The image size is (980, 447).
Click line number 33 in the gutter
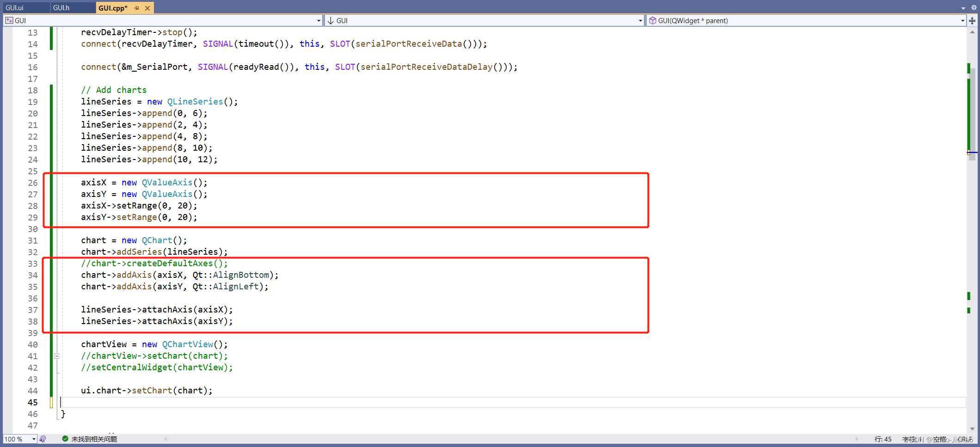(x=32, y=263)
